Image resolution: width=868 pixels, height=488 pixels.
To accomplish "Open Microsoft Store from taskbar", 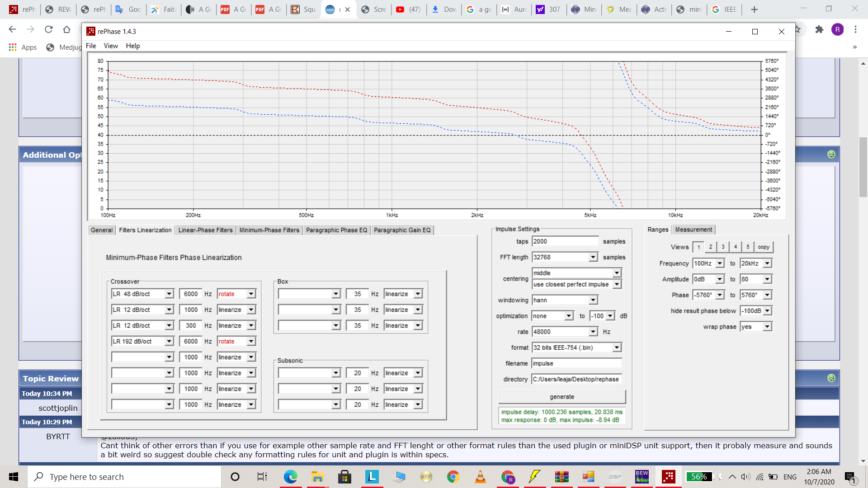I will (344, 477).
